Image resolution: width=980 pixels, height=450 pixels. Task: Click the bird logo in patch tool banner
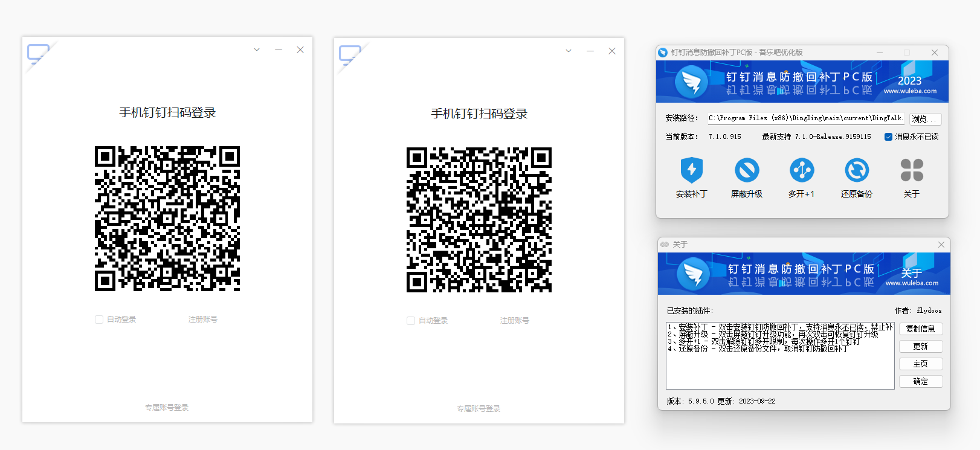click(692, 82)
